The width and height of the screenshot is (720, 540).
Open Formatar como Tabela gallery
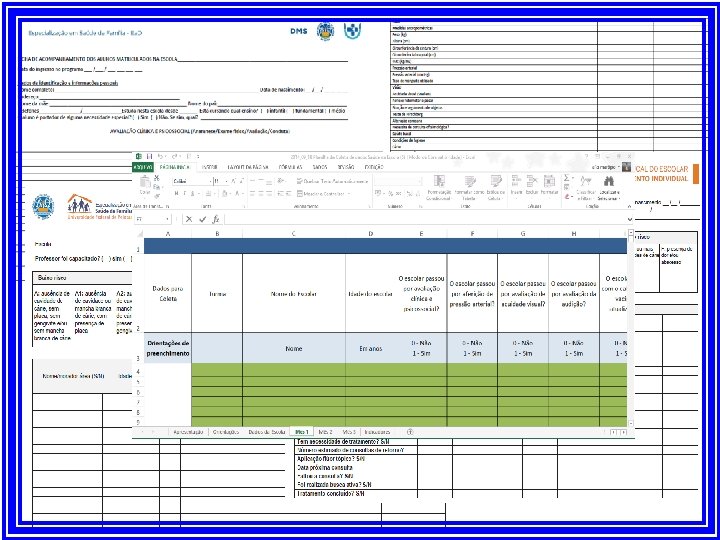click(469, 188)
